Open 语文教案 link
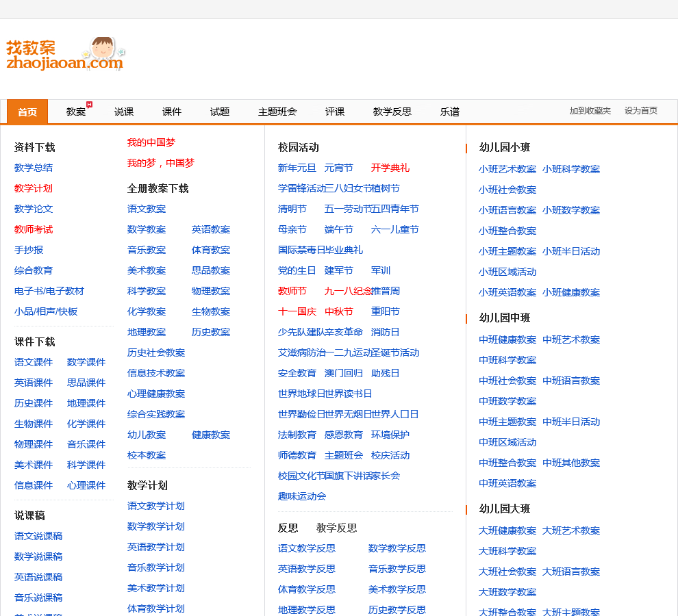Image resolution: width=678 pixels, height=616 pixels. click(x=147, y=209)
